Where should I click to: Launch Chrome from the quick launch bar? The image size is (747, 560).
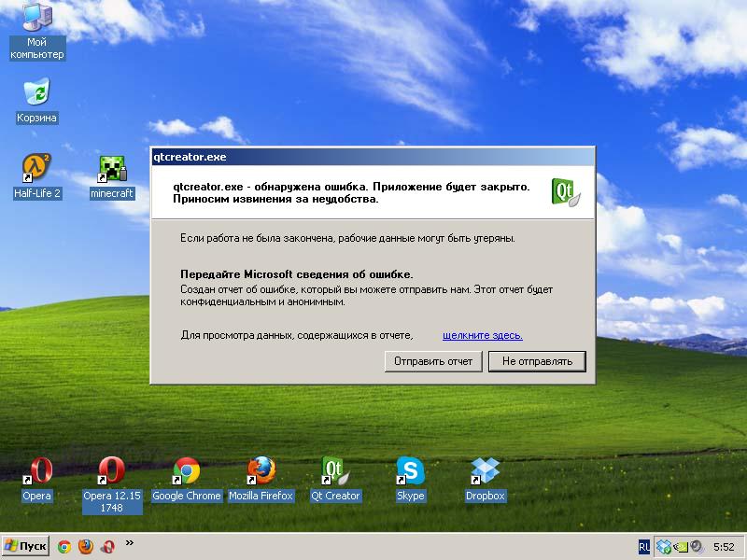[x=64, y=546]
